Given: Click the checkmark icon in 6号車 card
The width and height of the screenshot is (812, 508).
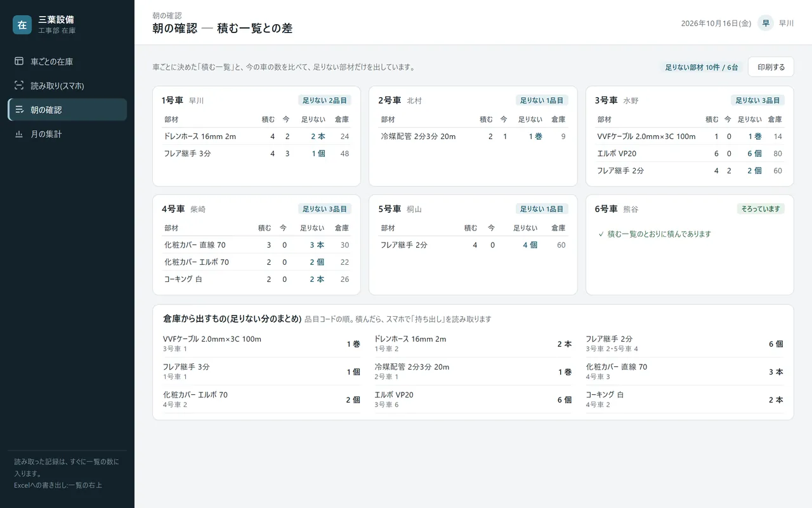Looking at the screenshot, I should tap(601, 234).
